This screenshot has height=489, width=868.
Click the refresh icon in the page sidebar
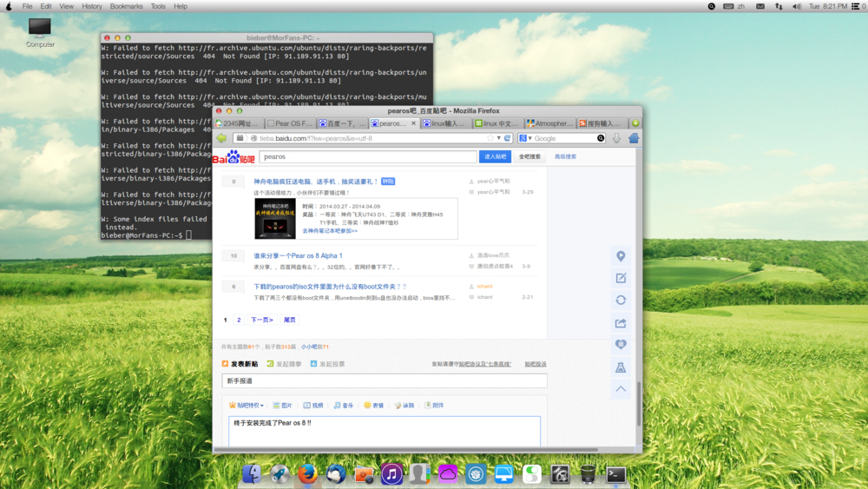pos(621,301)
